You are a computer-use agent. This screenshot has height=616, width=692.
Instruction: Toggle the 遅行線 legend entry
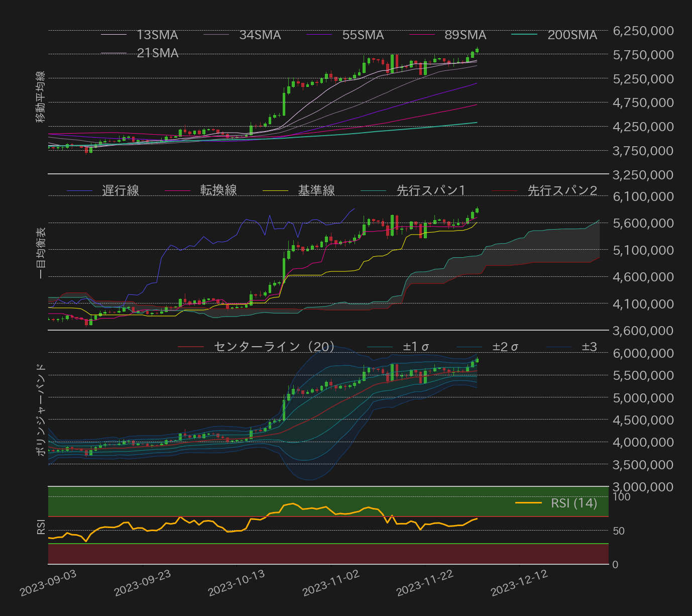click(120, 191)
